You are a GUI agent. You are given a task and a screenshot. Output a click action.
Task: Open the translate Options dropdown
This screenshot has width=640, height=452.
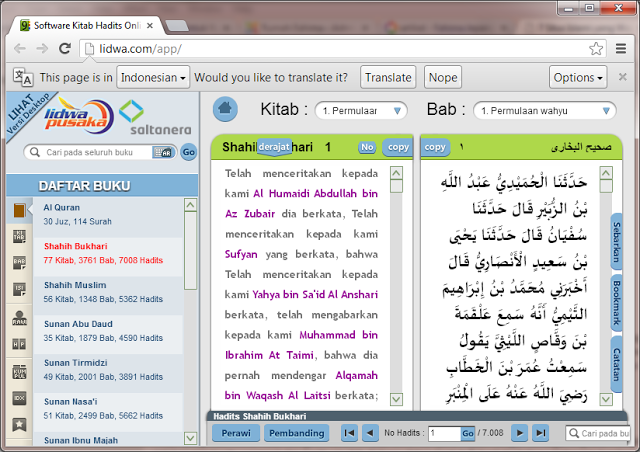[578, 77]
